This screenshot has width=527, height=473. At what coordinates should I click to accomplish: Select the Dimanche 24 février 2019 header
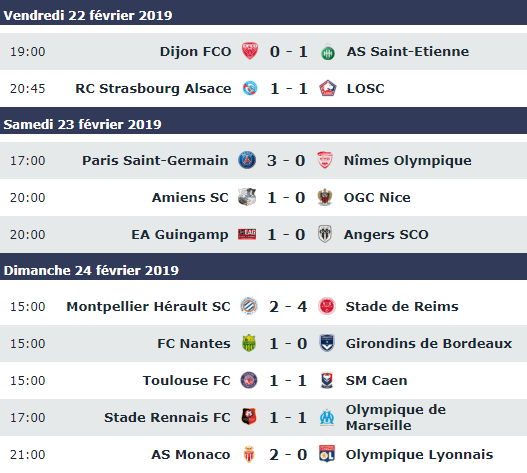[x=264, y=270]
